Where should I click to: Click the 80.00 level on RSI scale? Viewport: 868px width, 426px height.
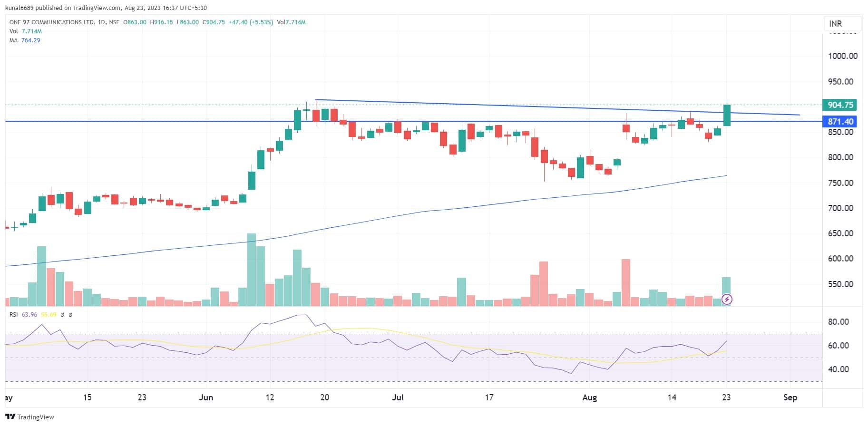click(x=838, y=322)
